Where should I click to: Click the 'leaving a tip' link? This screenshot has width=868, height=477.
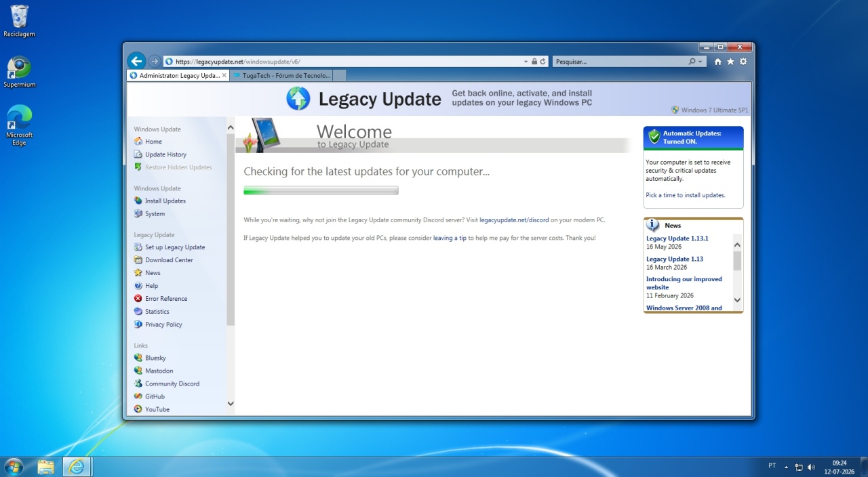[450, 238]
